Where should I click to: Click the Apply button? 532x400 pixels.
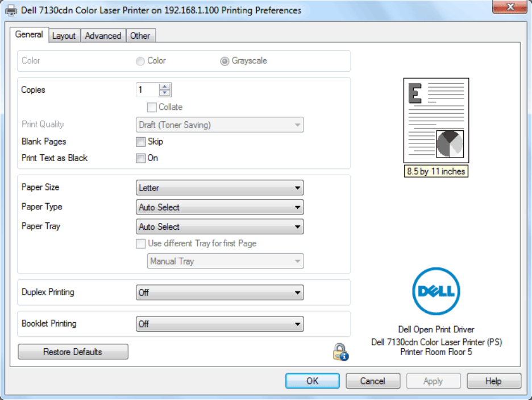tap(433, 381)
